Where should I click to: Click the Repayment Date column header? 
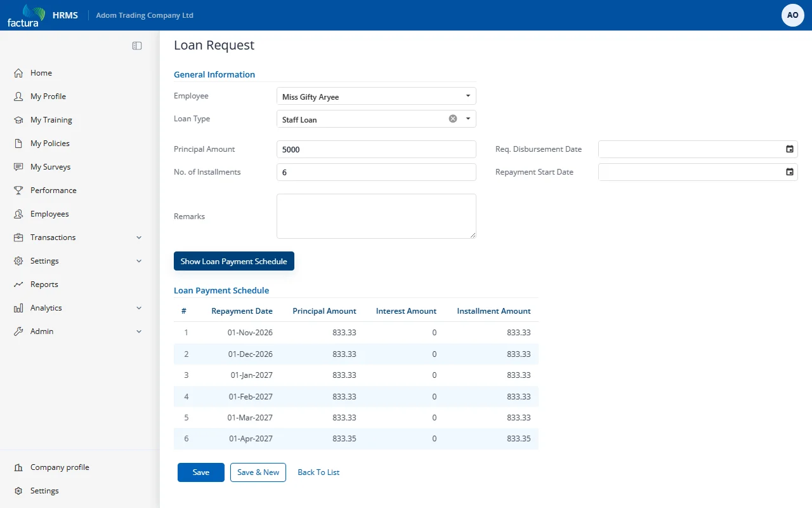click(242, 311)
